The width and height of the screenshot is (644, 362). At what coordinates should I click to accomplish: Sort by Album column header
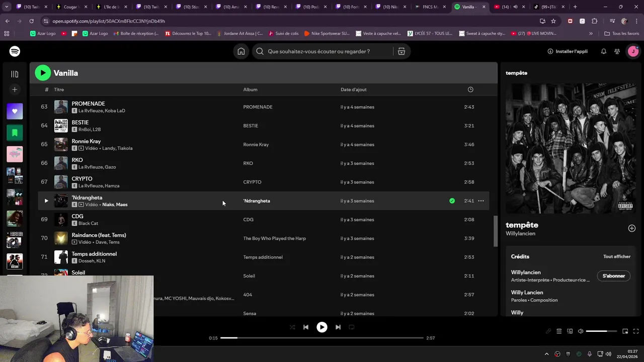click(x=250, y=89)
